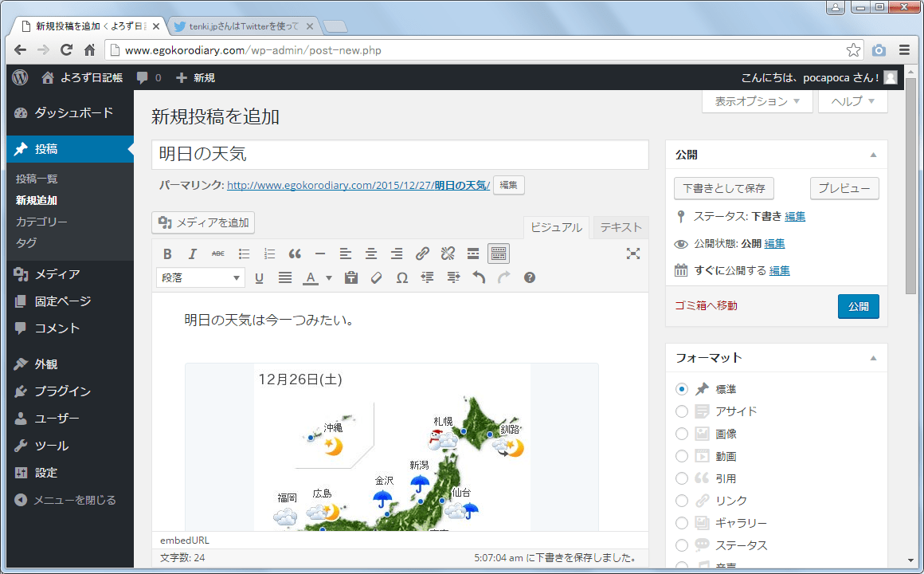Open the 段落 paragraph style dropdown
This screenshot has height=574, width=924.
202,278
